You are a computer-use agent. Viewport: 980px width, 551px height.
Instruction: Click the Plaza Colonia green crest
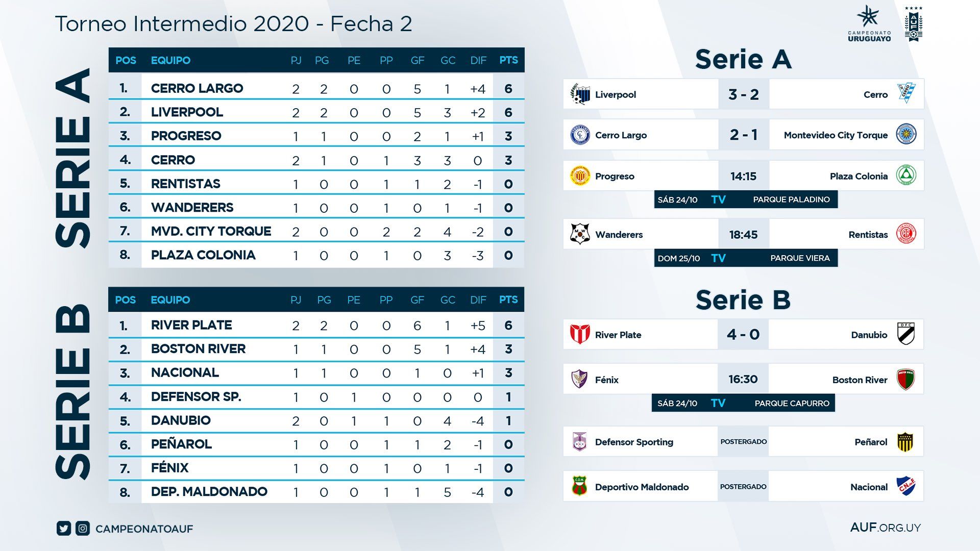[906, 176]
